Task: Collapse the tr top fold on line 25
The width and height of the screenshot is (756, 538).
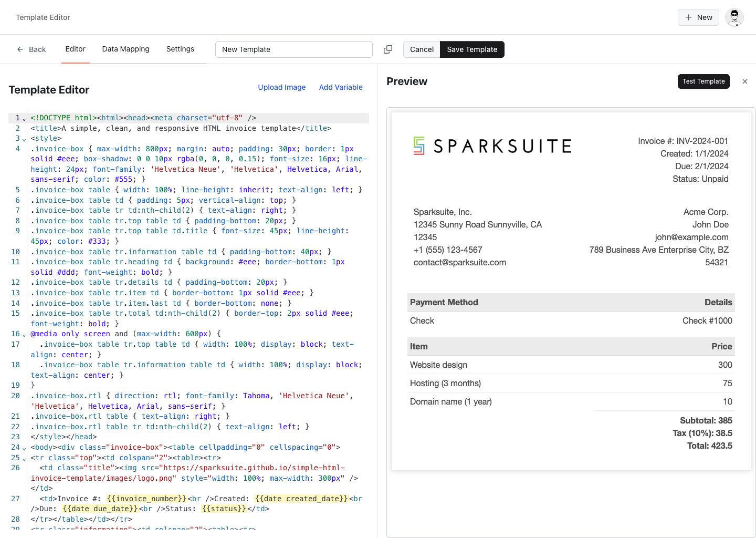Action: point(24,459)
